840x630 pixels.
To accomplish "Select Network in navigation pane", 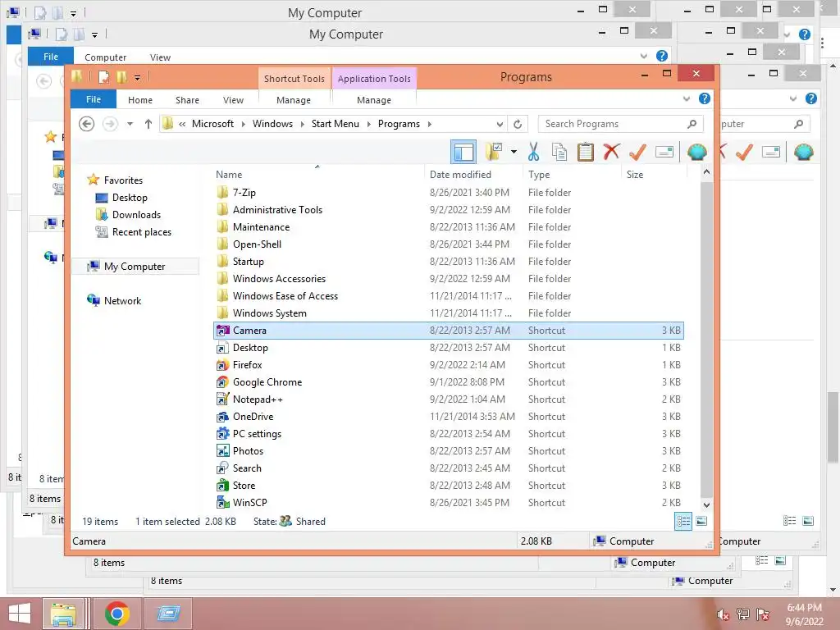I will [x=122, y=300].
